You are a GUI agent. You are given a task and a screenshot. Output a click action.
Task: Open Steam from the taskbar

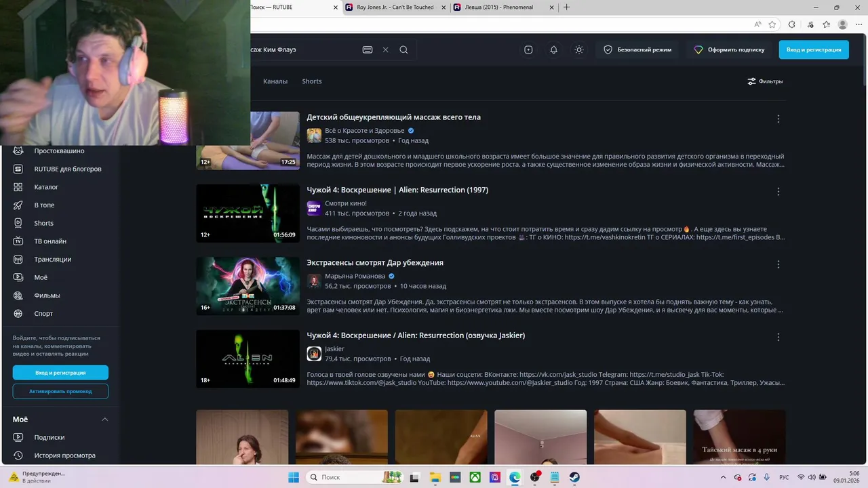click(574, 477)
